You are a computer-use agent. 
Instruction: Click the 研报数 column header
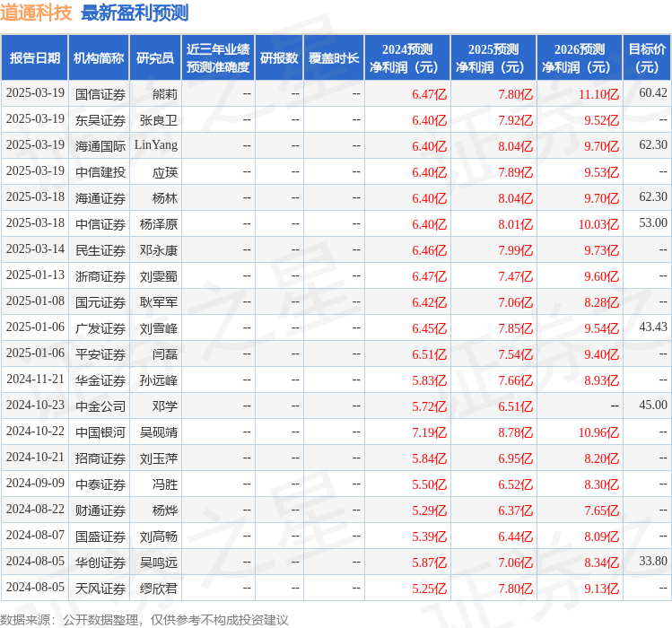pos(279,58)
